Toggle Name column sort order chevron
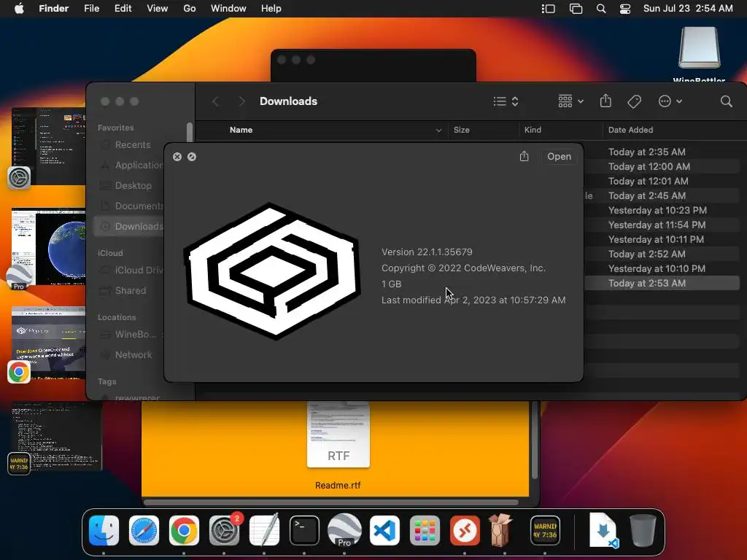This screenshot has height=560, width=747. coord(438,131)
